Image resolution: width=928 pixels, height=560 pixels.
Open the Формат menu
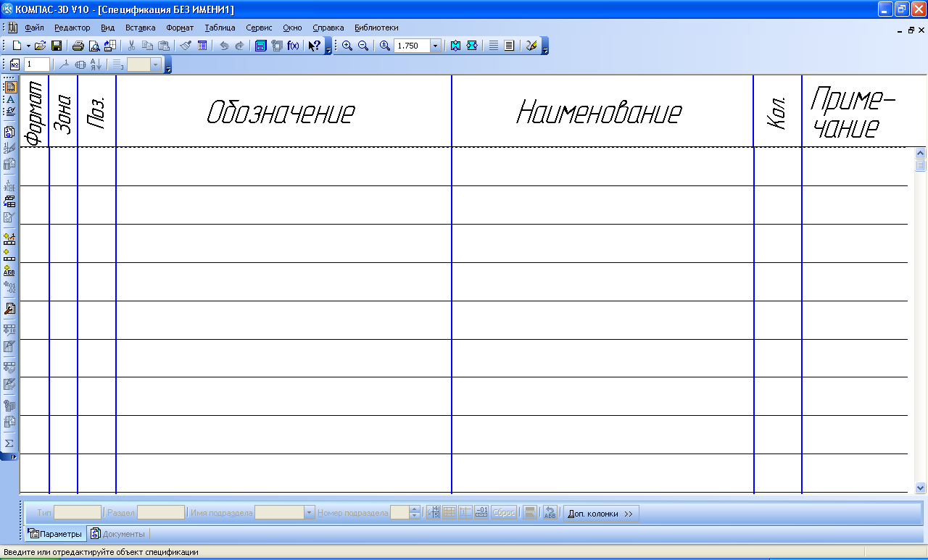click(180, 28)
